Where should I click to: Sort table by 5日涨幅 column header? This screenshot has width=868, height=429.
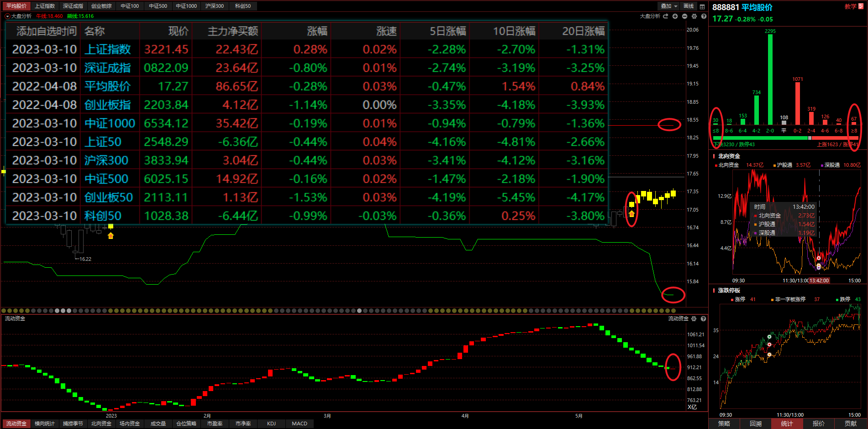coord(448,31)
